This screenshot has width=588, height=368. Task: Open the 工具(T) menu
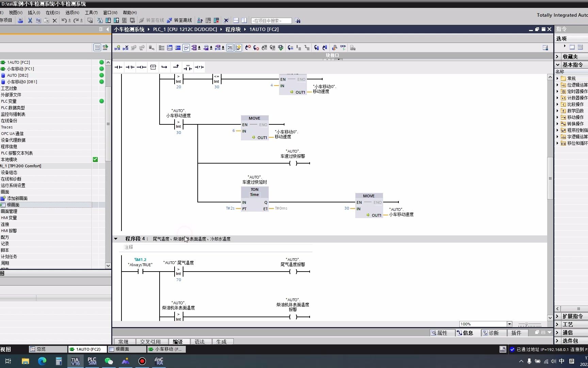[x=91, y=13]
